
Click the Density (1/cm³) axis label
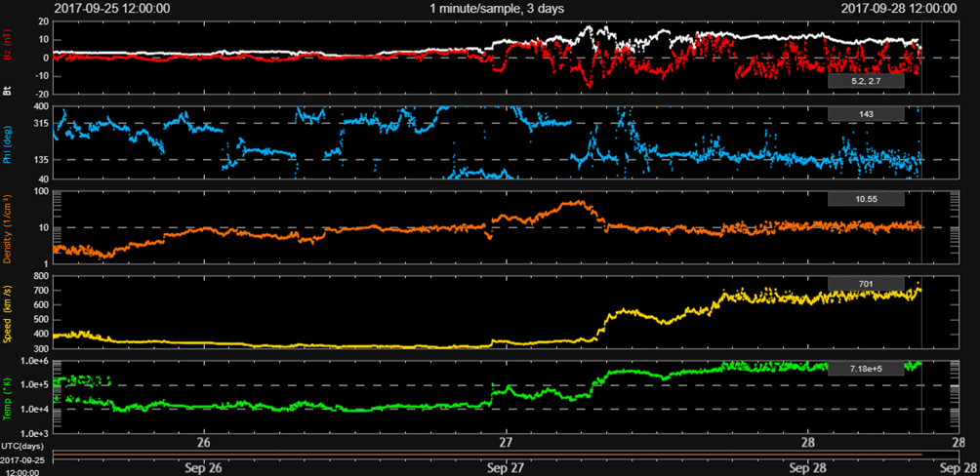8,226
